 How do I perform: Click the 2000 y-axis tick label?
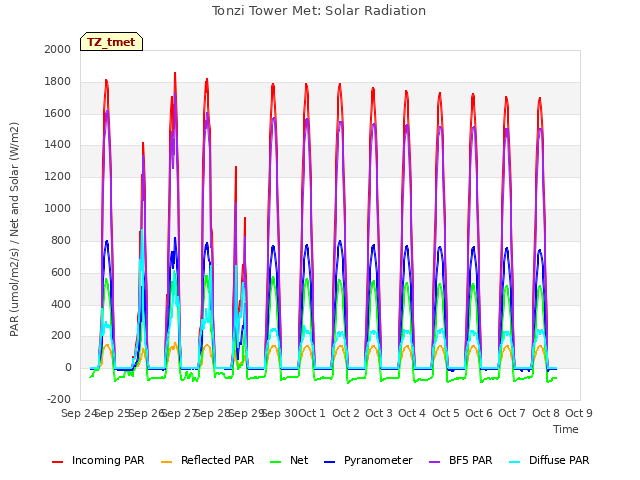[58, 49]
